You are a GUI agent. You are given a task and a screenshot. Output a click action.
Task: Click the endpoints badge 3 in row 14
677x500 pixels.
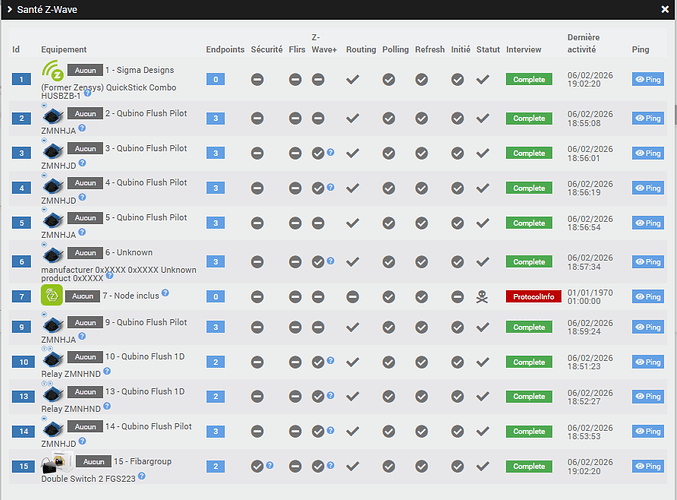(x=215, y=431)
